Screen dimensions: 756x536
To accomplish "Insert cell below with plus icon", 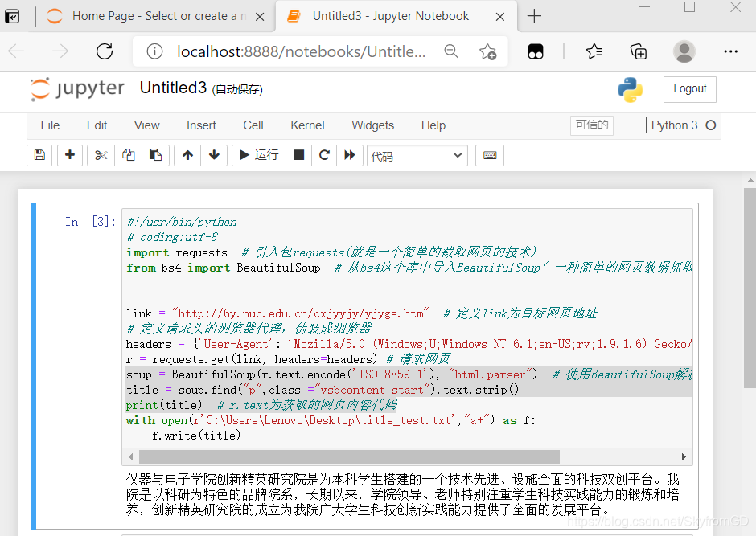I will point(70,155).
